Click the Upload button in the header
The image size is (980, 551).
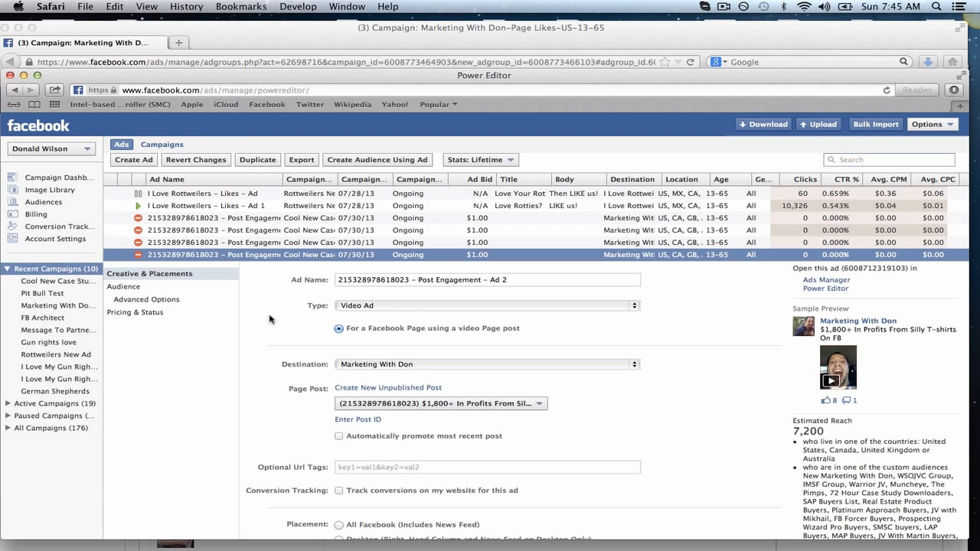pyautogui.click(x=818, y=124)
